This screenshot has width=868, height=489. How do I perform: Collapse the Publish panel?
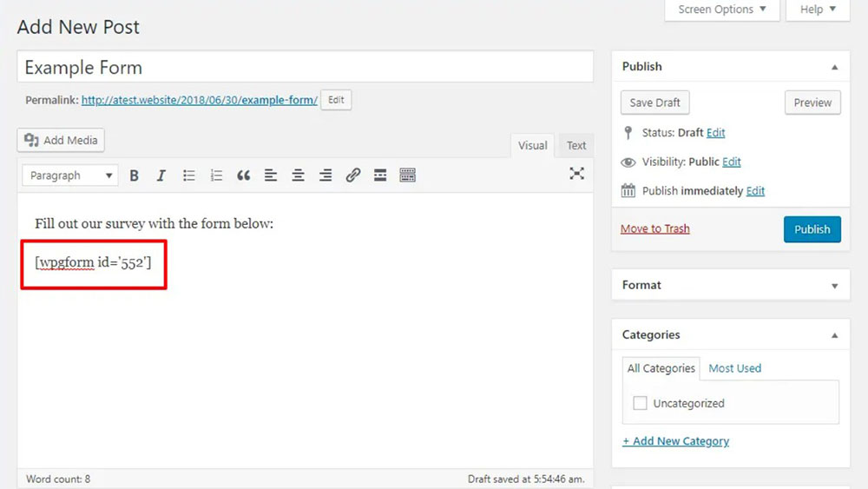(834, 67)
